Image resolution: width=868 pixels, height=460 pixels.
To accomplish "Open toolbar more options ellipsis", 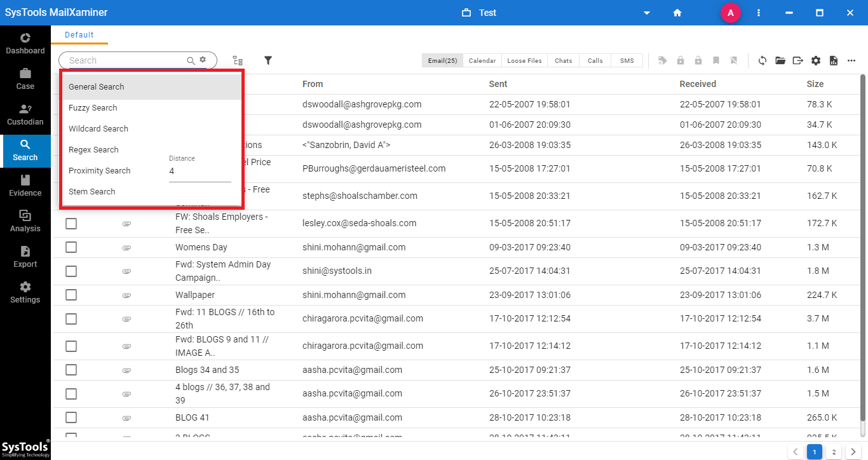I will (851, 60).
